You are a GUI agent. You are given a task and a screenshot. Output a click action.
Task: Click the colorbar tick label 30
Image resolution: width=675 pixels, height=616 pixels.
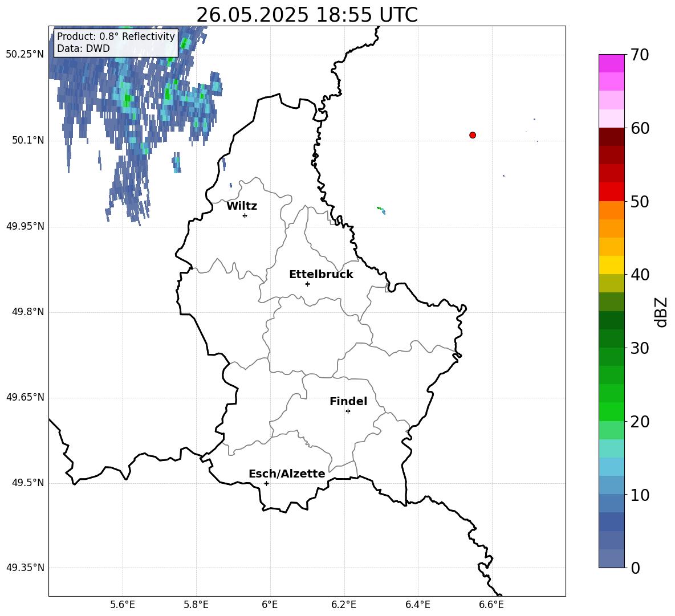[x=640, y=348]
